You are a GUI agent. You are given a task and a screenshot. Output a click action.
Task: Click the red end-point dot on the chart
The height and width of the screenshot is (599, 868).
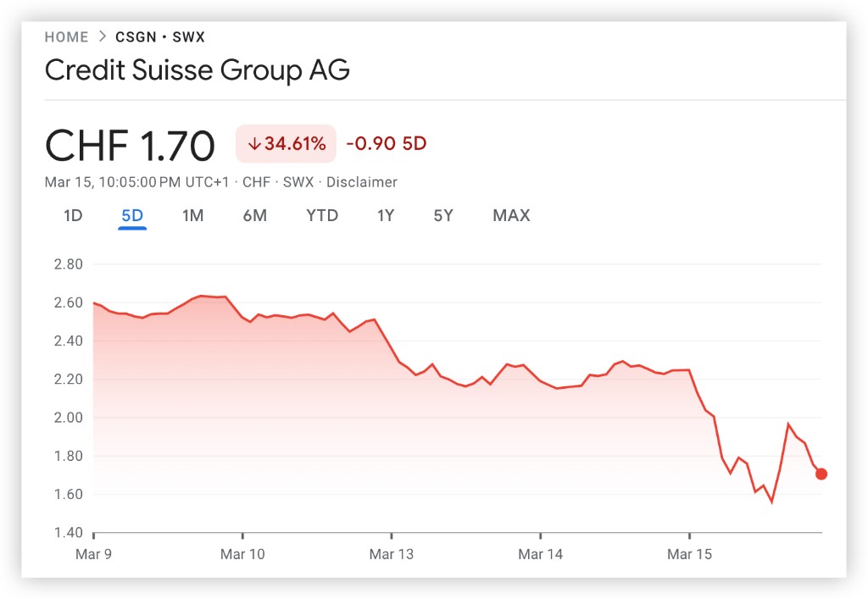point(821,474)
